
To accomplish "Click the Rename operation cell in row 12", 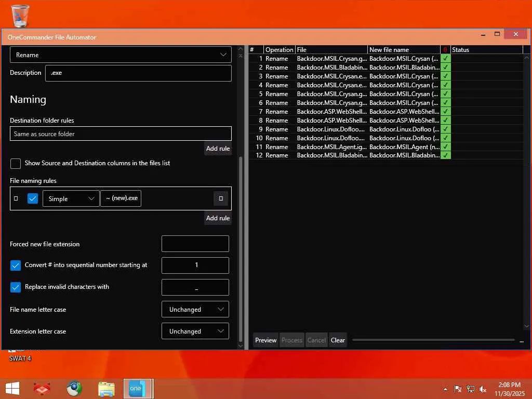I will click(x=276, y=155).
